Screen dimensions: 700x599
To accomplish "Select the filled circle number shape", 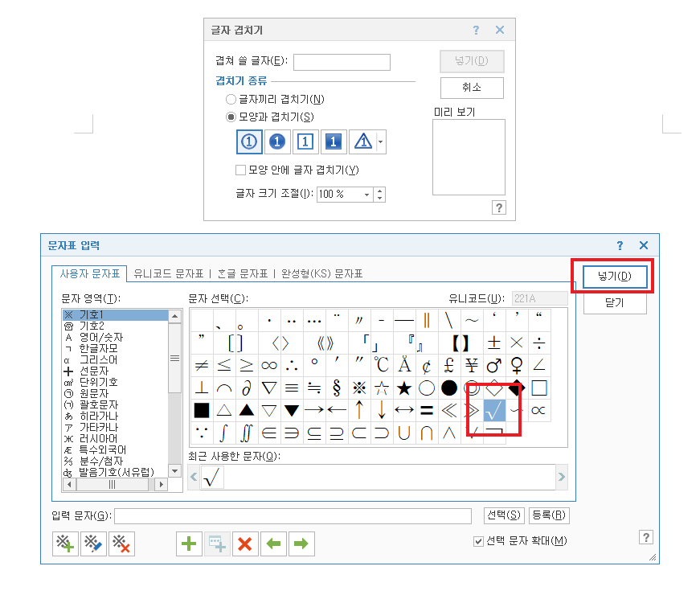I will pyautogui.click(x=276, y=142).
